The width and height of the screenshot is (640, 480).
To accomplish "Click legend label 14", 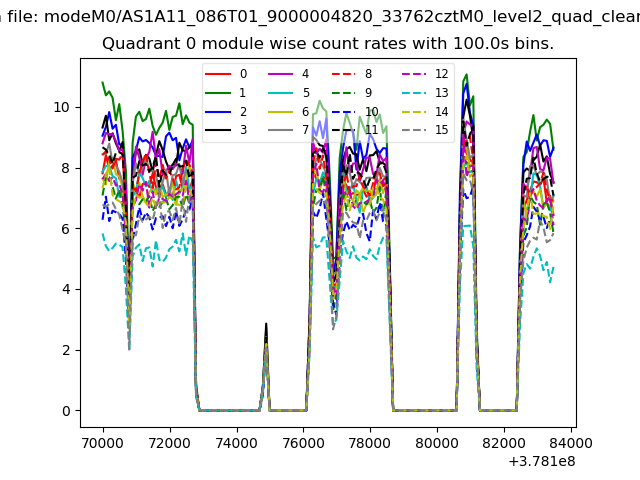I will coord(441,111).
